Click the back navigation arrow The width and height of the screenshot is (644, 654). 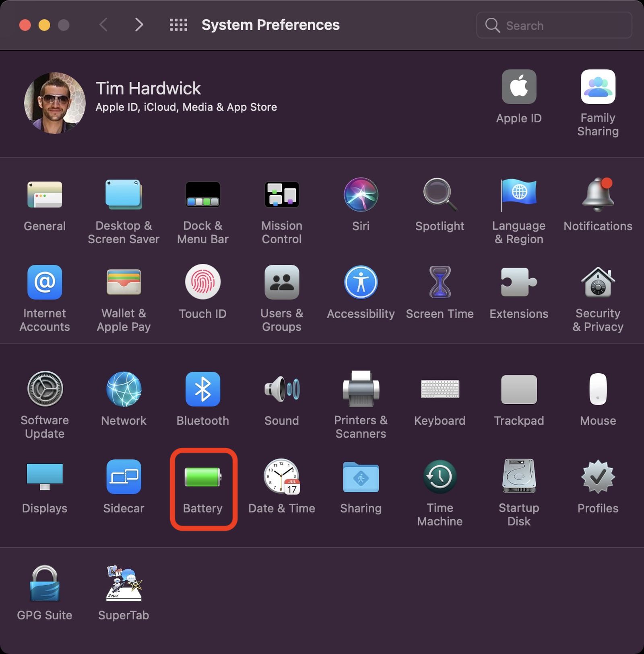103,25
